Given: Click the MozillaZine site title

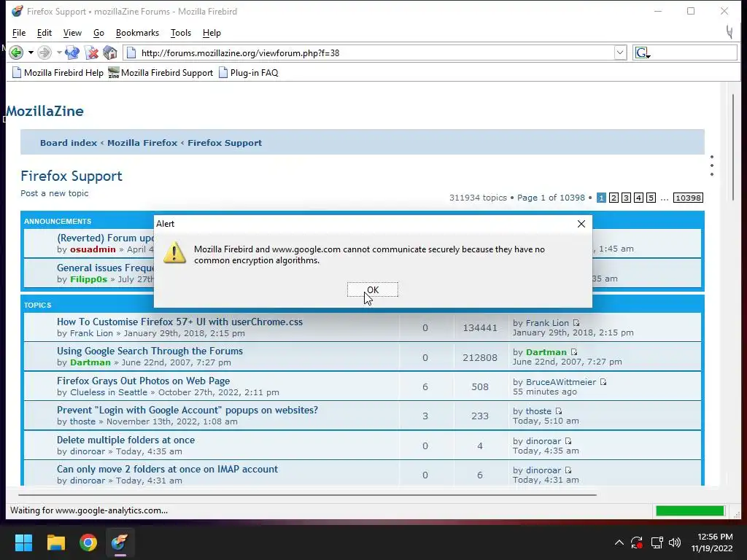Looking at the screenshot, I should pos(44,111).
